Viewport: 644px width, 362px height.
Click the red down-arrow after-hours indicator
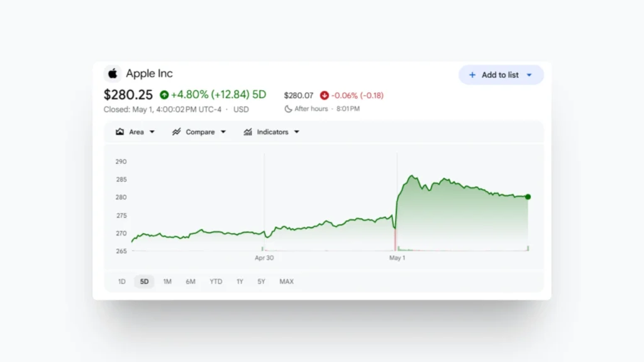click(325, 96)
